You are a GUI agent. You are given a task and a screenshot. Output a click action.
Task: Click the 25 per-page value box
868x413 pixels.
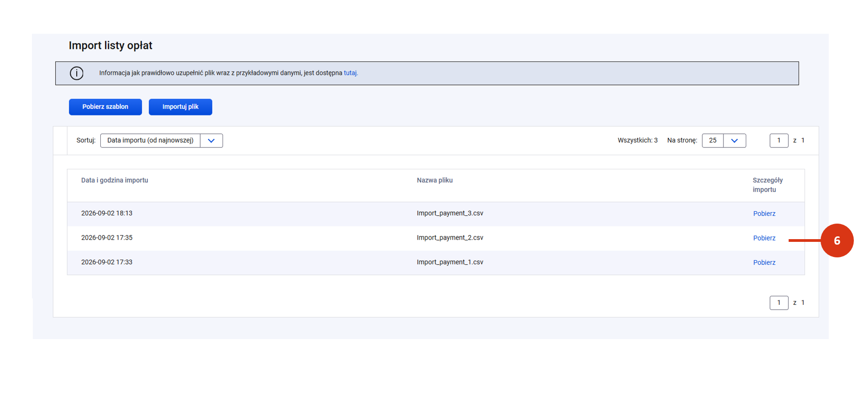pyautogui.click(x=712, y=141)
